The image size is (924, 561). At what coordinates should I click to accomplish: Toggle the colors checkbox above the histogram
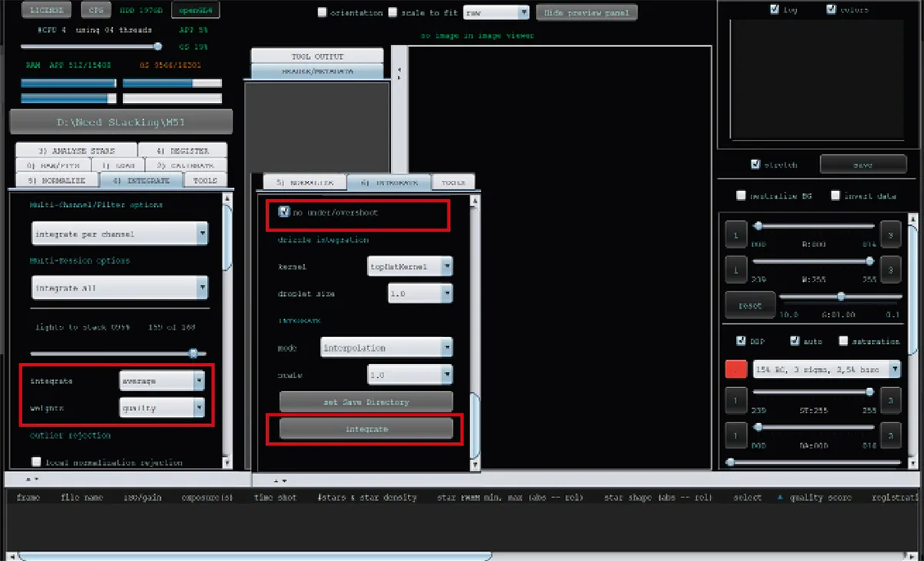831,10
